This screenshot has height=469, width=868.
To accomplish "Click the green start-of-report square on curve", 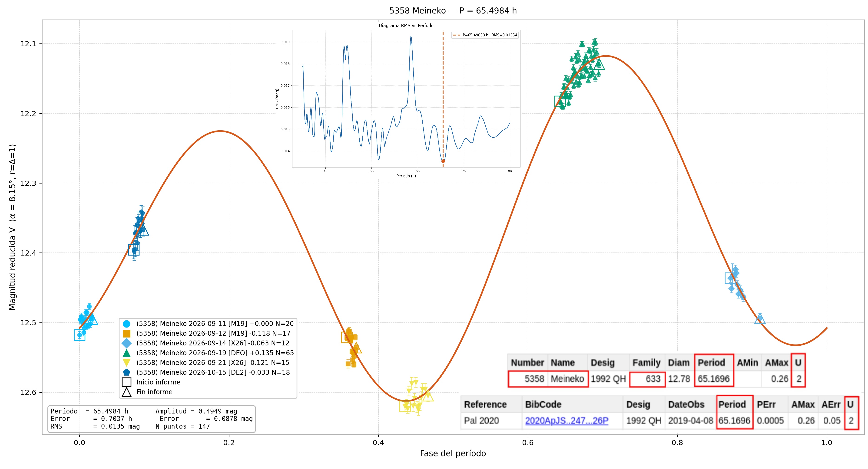I will 560,101.
